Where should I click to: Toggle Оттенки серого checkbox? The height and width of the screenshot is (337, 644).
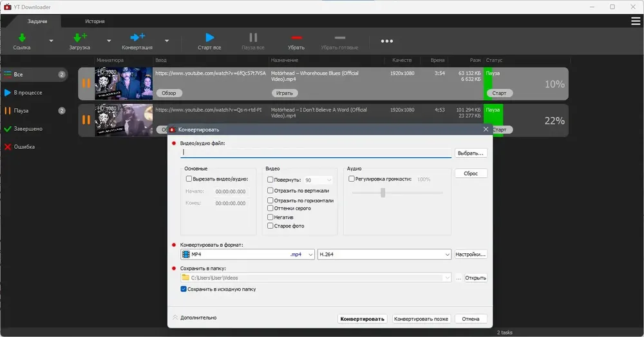point(270,208)
